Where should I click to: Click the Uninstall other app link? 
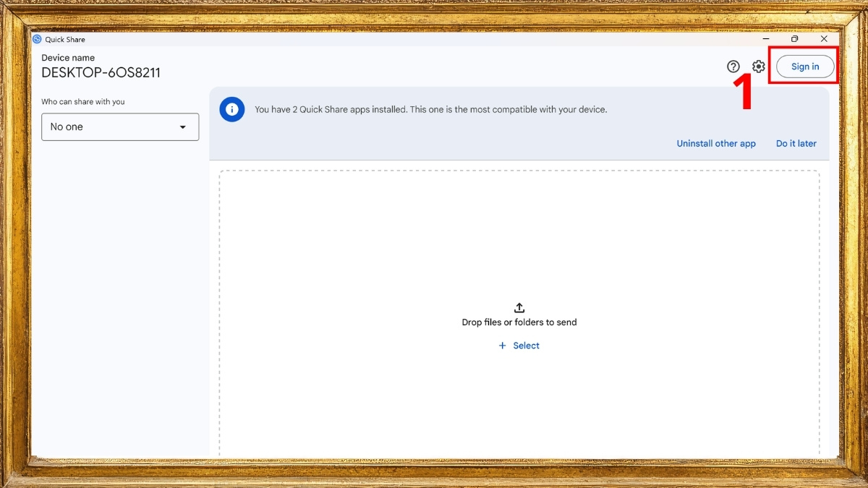point(716,143)
